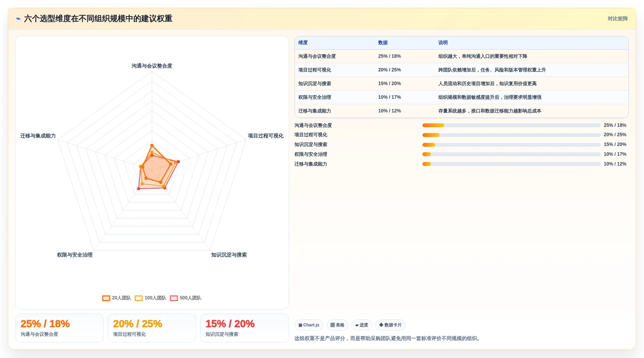
Task: Toggle the 500人团队 legend item
Action: [186, 298]
